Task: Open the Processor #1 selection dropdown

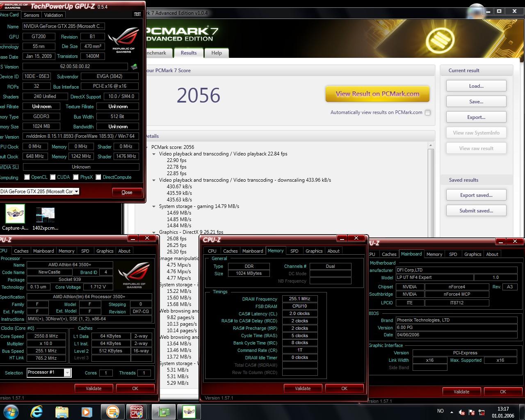Action: tap(67, 372)
